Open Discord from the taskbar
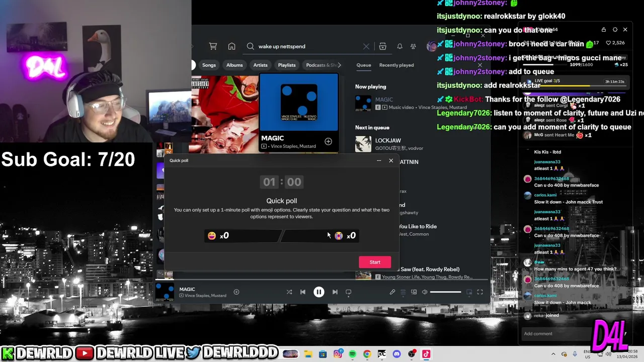644x362 pixels. (396, 354)
